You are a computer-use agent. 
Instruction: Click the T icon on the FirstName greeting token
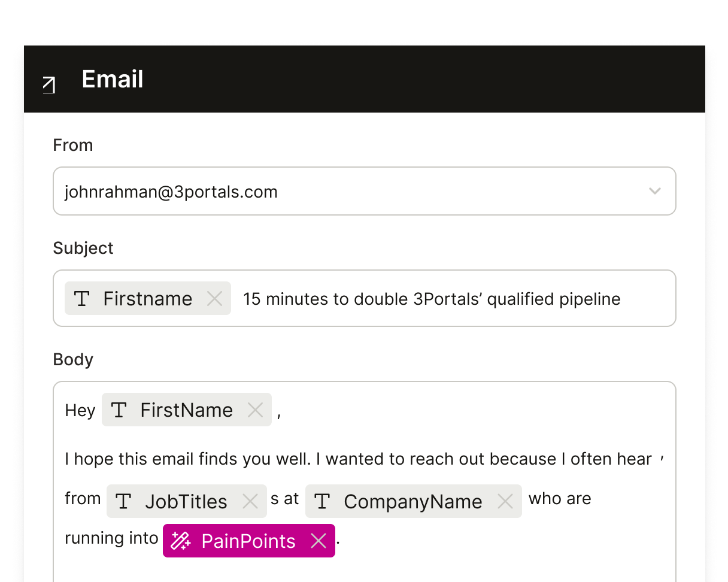click(119, 410)
